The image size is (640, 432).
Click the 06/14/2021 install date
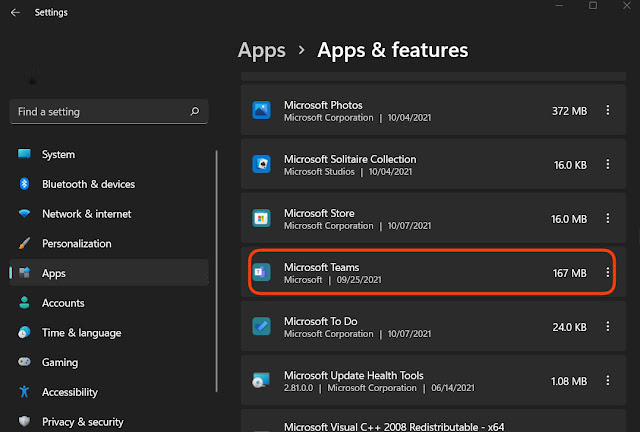(453, 388)
